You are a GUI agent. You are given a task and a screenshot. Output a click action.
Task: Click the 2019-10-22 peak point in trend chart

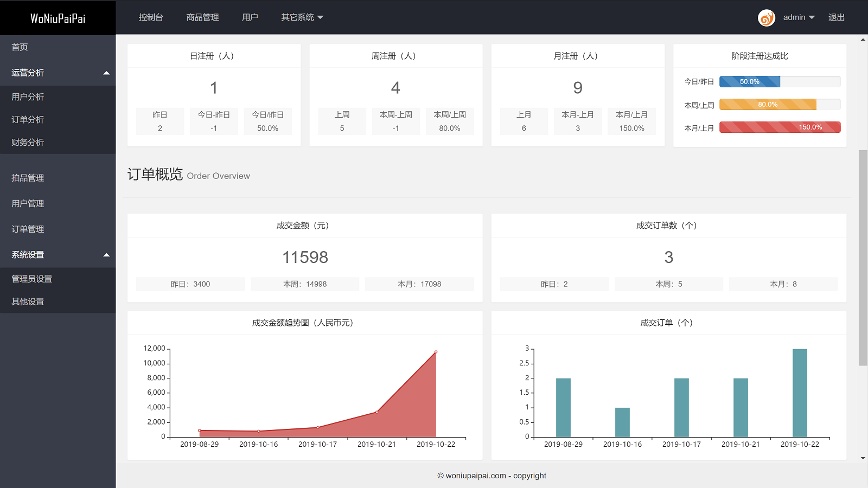(436, 352)
